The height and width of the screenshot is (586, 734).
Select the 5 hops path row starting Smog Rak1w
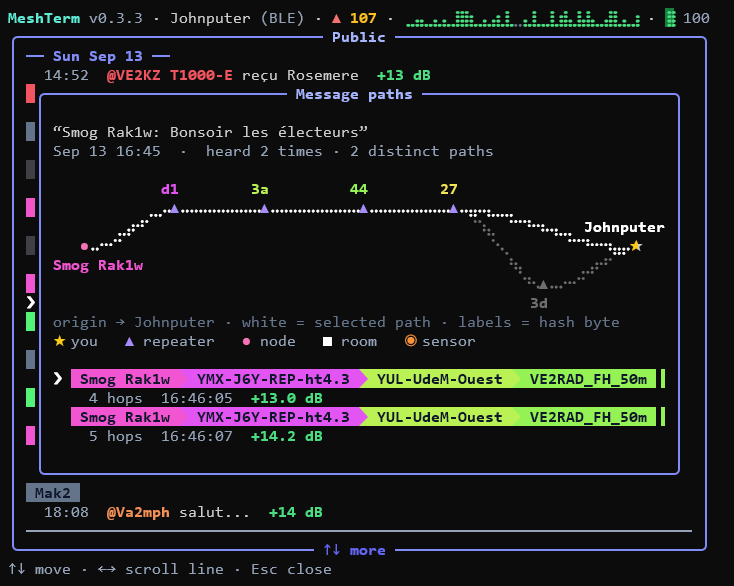(x=368, y=417)
